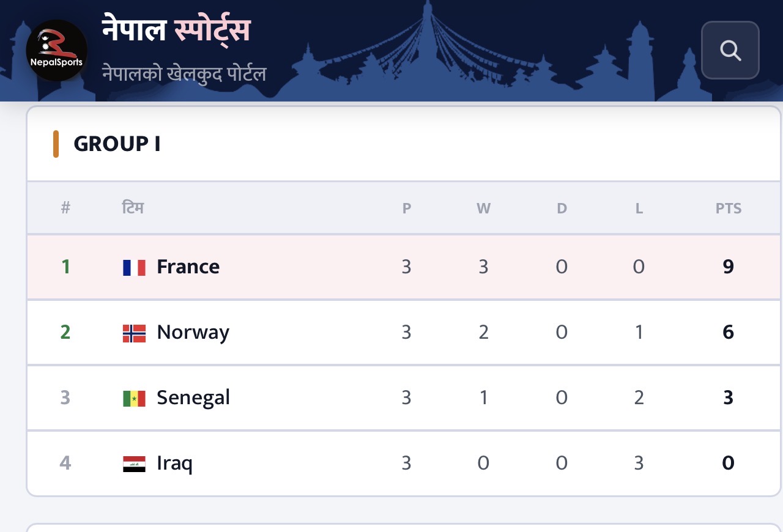
Task: Click the PTS column header
Action: [729, 209]
